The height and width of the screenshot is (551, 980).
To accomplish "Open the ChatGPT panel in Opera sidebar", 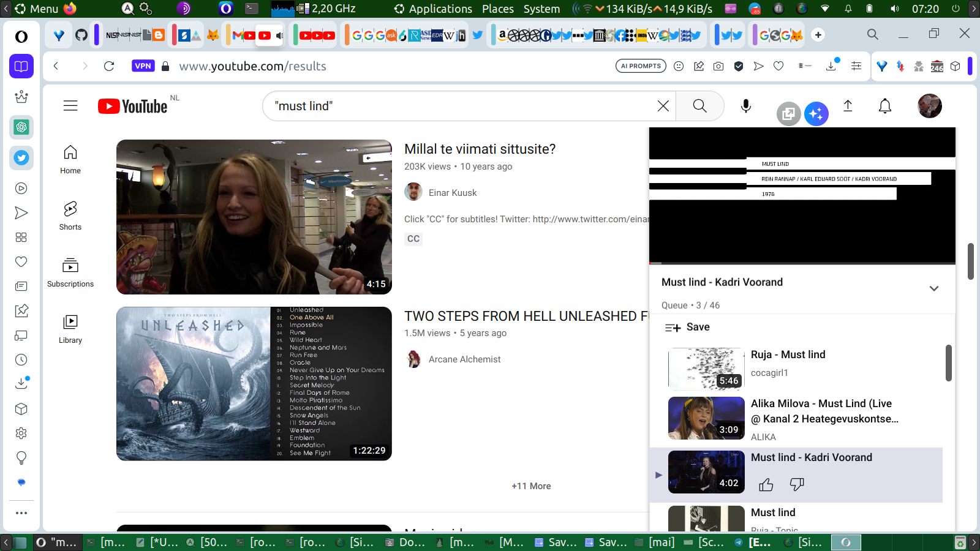I will tap(21, 127).
